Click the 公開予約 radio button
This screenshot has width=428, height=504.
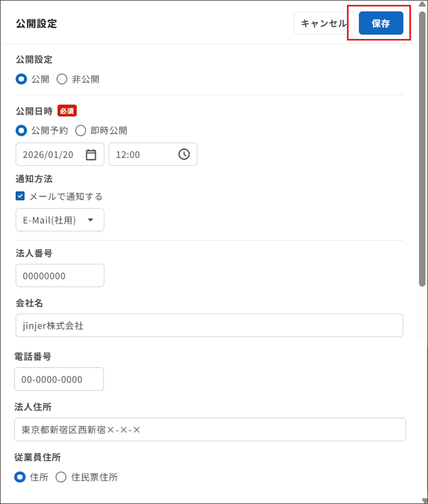point(21,131)
